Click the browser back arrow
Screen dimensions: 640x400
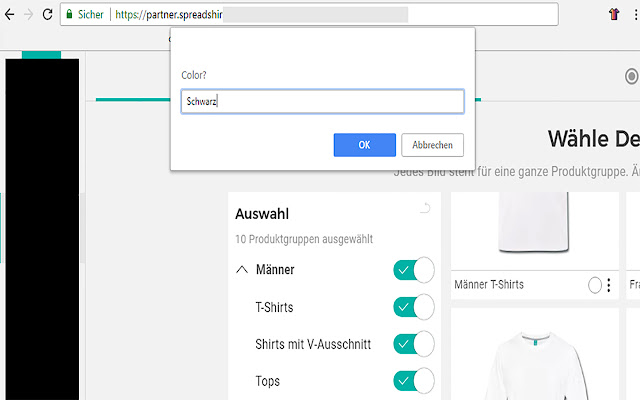point(9,15)
